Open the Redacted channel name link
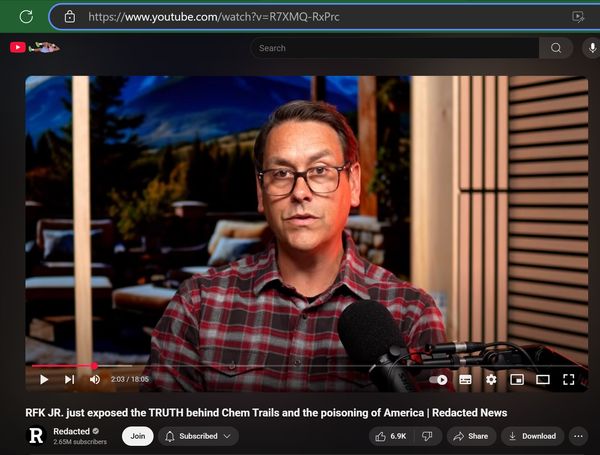The height and width of the screenshot is (455, 600). click(x=71, y=431)
